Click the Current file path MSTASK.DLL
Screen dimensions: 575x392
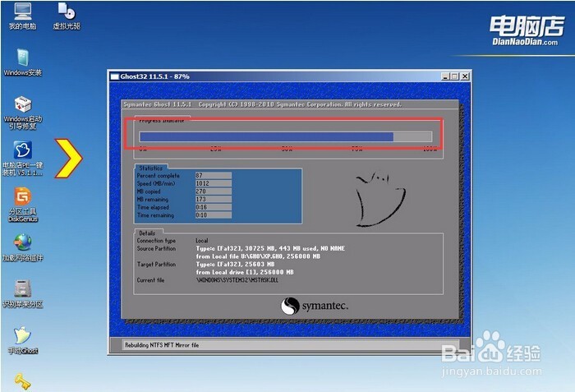[237, 280]
